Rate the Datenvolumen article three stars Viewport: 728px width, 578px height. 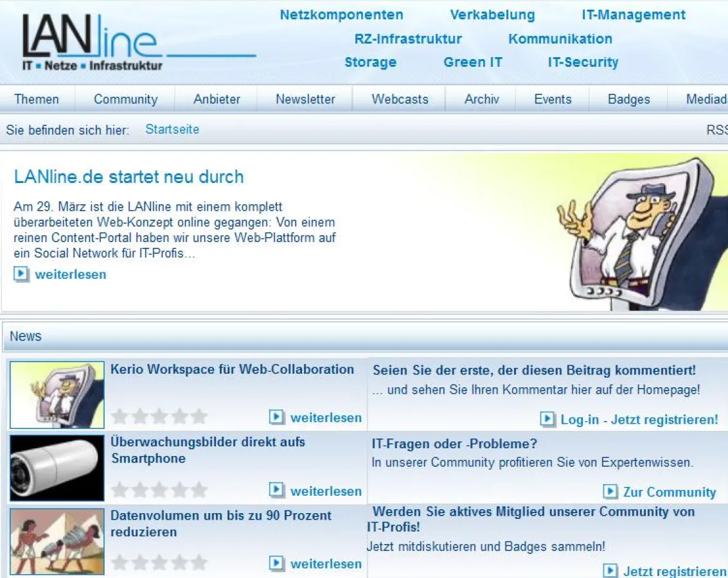click(x=159, y=563)
